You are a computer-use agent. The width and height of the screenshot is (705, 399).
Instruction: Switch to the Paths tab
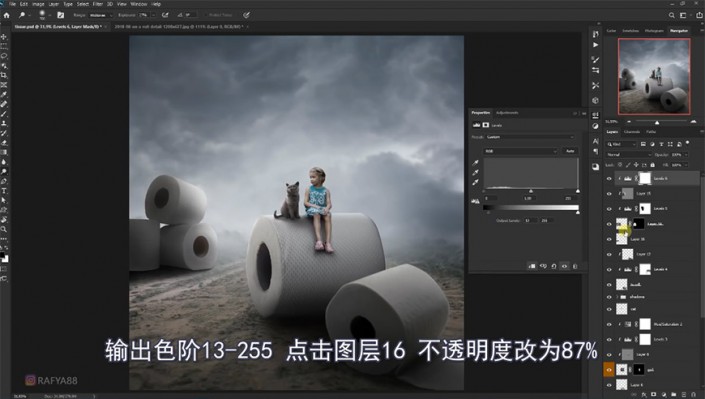coord(651,132)
